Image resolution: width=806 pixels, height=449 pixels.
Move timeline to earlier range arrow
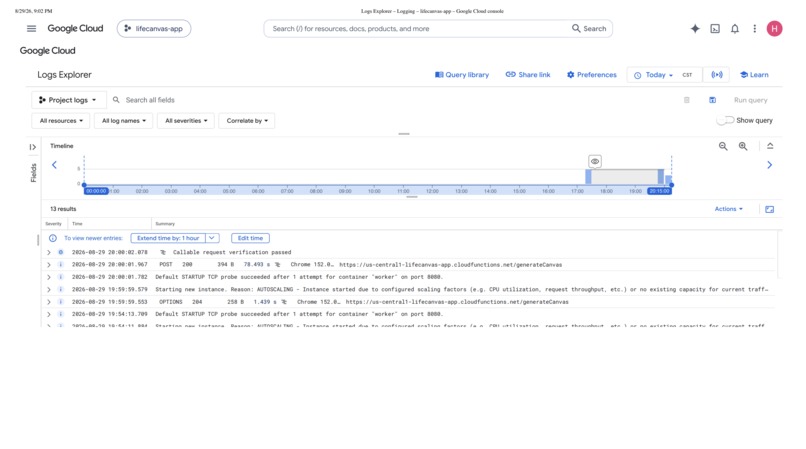[x=54, y=165]
